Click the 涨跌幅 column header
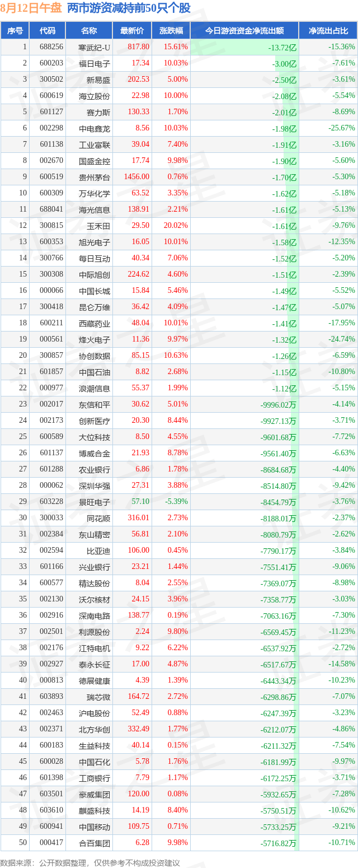 click(x=171, y=31)
